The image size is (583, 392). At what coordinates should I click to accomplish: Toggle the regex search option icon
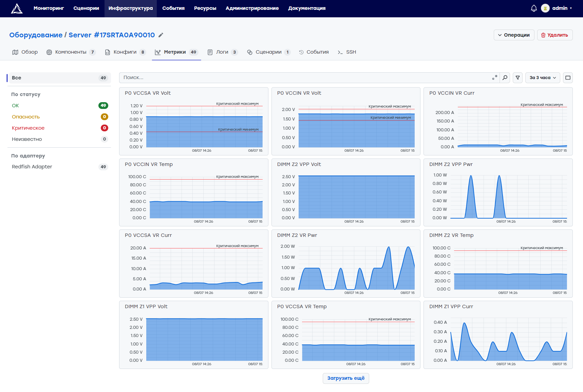coord(495,78)
